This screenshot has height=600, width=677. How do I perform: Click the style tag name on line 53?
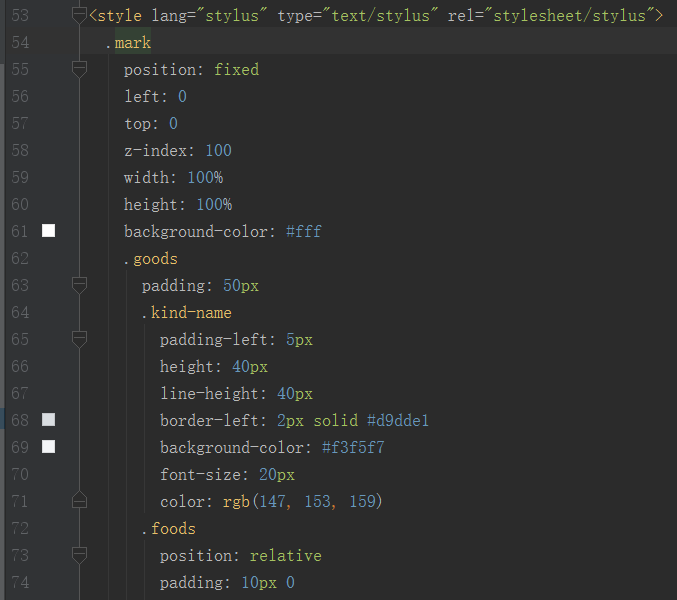(120, 16)
